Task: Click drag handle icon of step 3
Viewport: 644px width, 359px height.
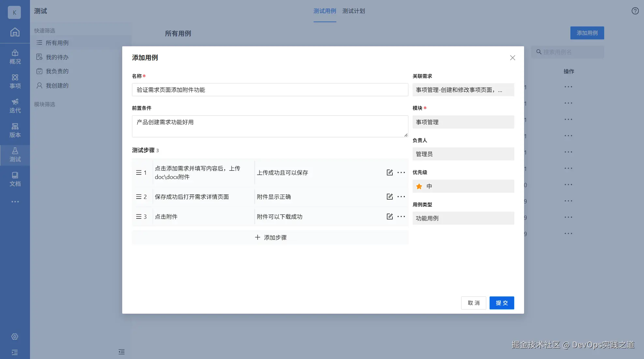Action: (x=139, y=217)
